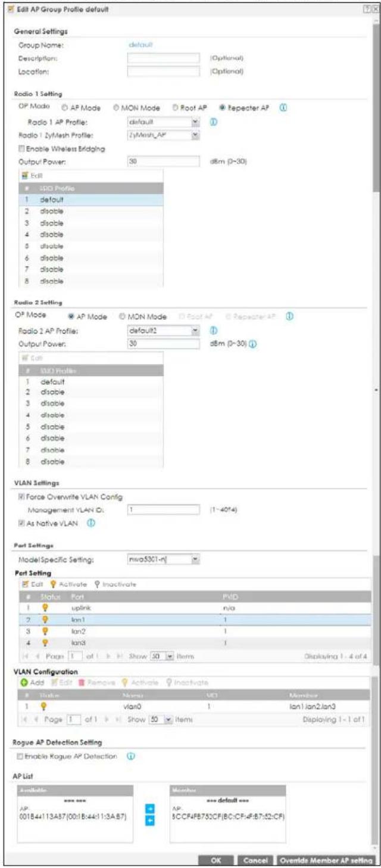Viewport: 381px width, 868px height.
Task: Open Radio 1 AP Profile dropdown
Action: [195, 123]
